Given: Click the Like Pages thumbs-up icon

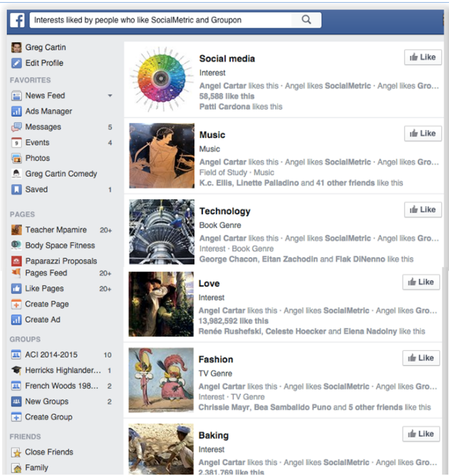Looking at the screenshot, I should [16, 288].
